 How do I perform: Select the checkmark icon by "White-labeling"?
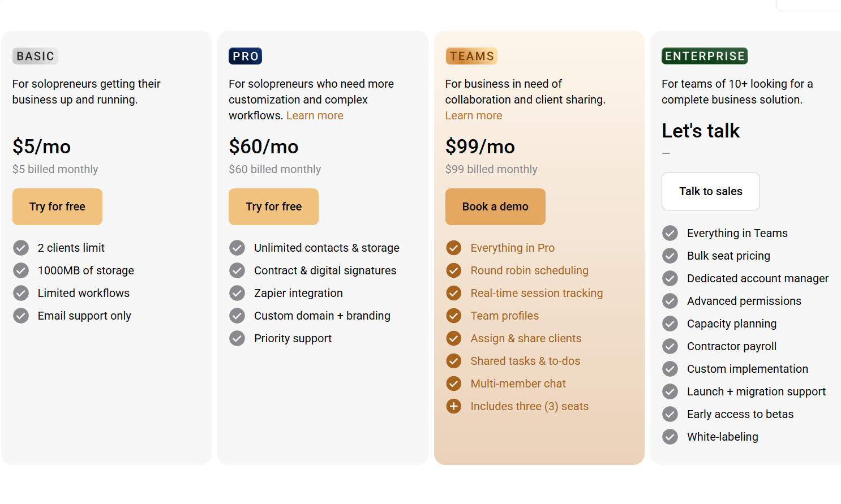coord(670,437)
